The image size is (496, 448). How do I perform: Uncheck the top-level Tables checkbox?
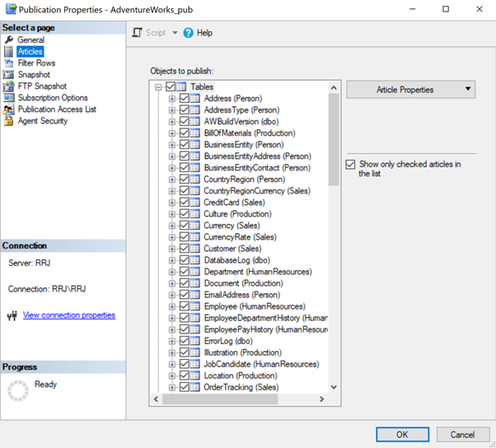[x=171, y=86]
